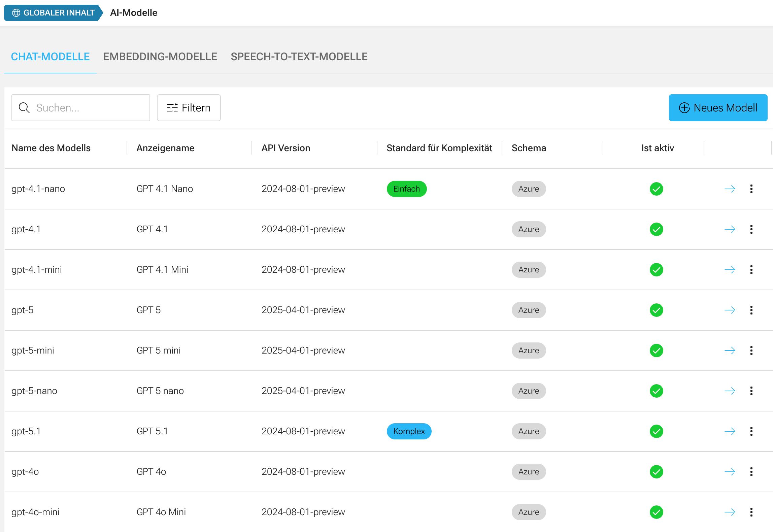Open gpt-4o-mini with its arrow icon
This screenshot has height=532, width=773.
pyautogui.click(x=730, y=512)
